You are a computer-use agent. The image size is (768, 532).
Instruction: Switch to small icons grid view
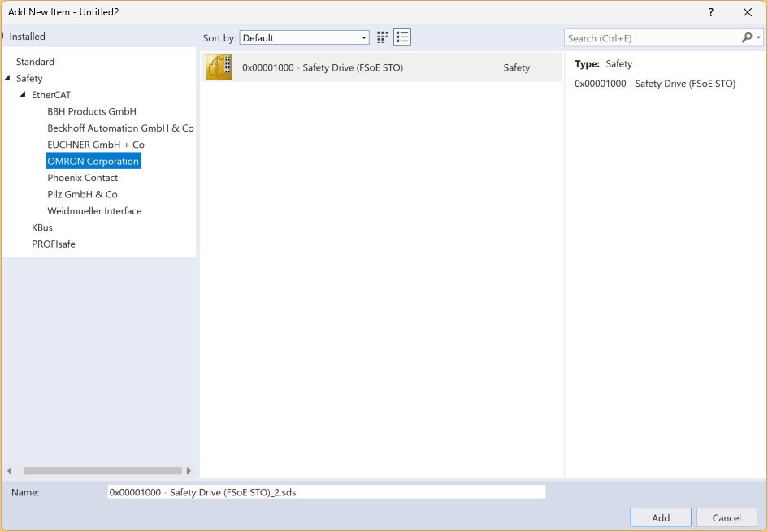383,37
